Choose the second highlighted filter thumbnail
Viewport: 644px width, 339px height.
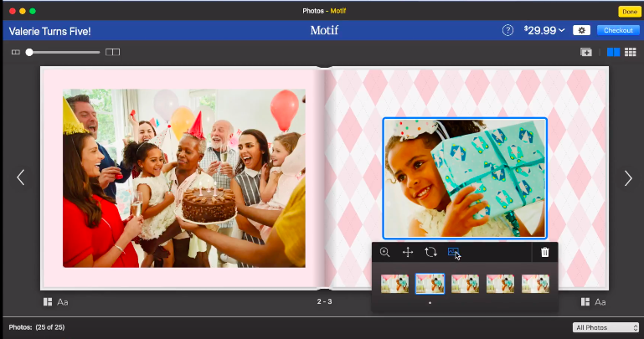(x=430, y=284)
